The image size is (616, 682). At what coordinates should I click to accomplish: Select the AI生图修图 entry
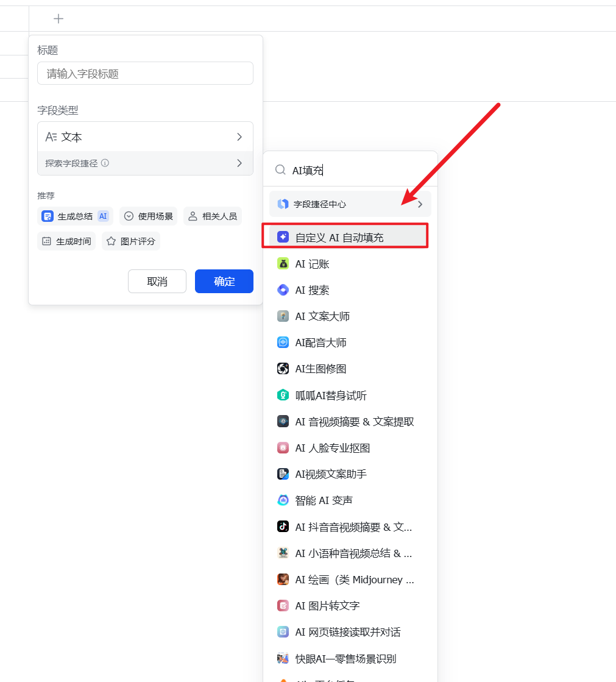point(349,369)
